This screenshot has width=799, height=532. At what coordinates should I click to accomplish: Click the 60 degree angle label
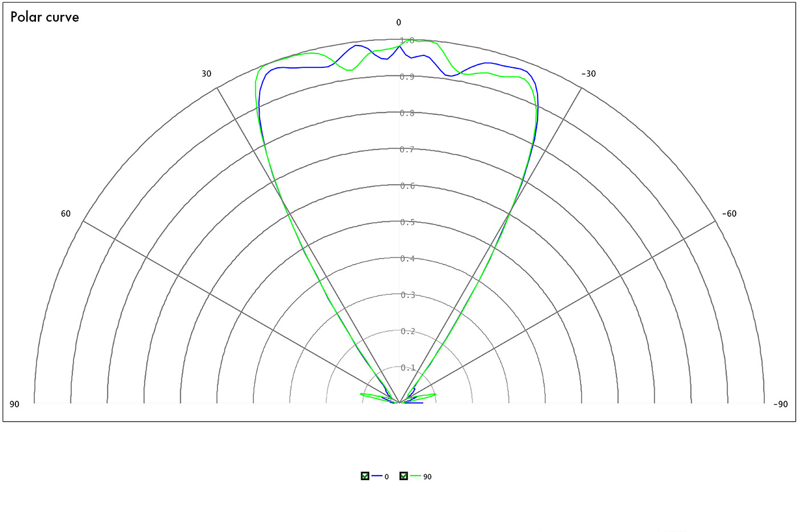[x=66, y=214]
